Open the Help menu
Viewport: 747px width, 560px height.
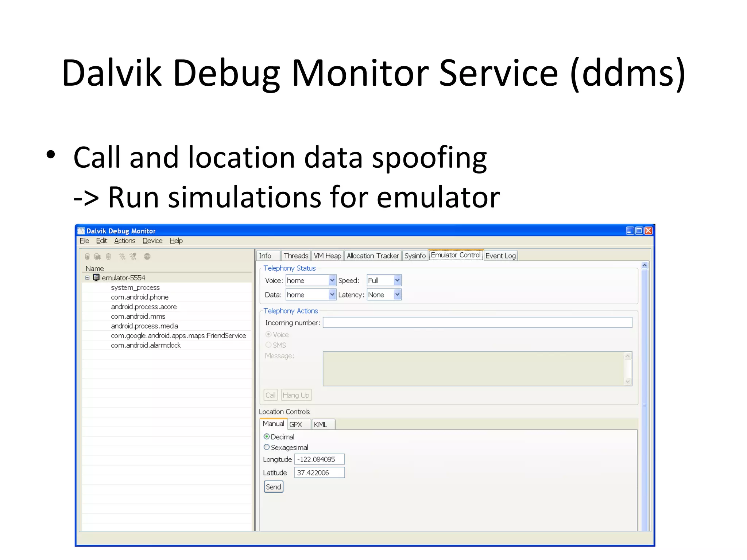176,241
